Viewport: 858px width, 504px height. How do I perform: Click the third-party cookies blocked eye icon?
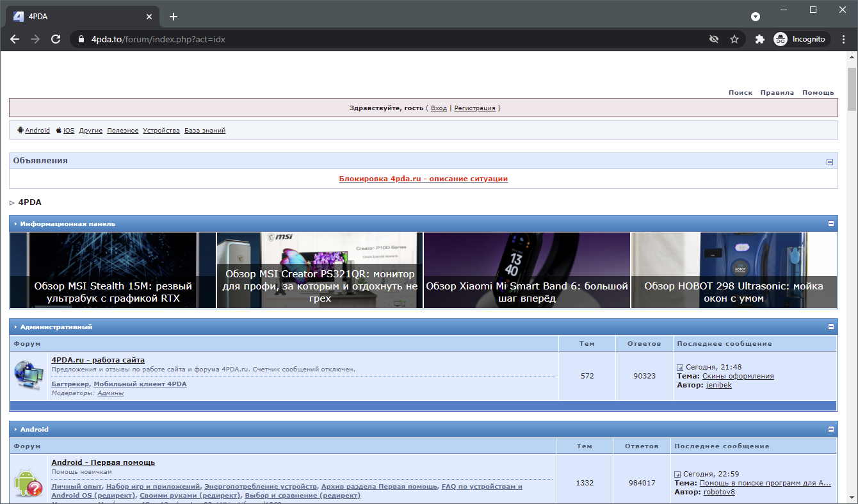714,39
